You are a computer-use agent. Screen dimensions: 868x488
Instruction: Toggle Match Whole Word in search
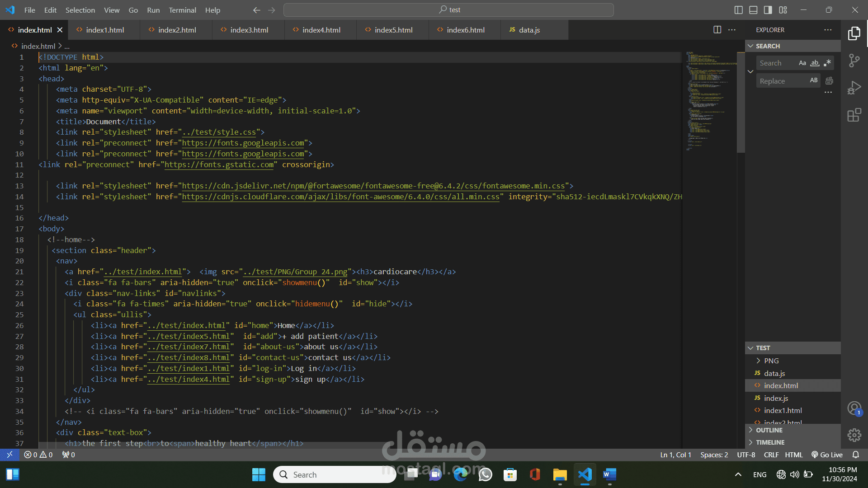click(815, 63)
